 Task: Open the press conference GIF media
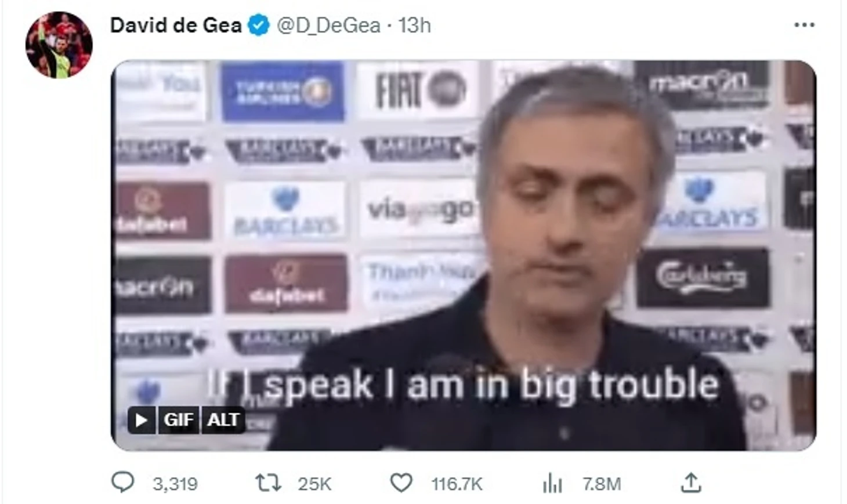[x=464, y=255]
